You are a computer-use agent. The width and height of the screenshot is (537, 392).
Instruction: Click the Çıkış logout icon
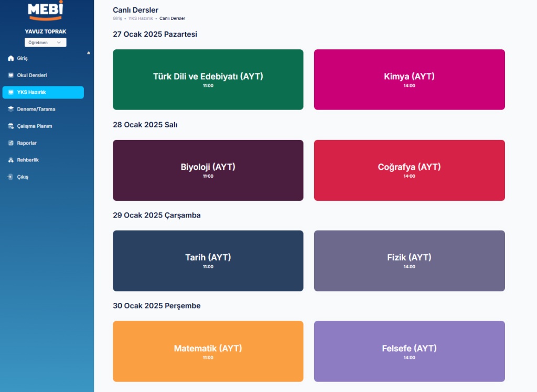10,177
